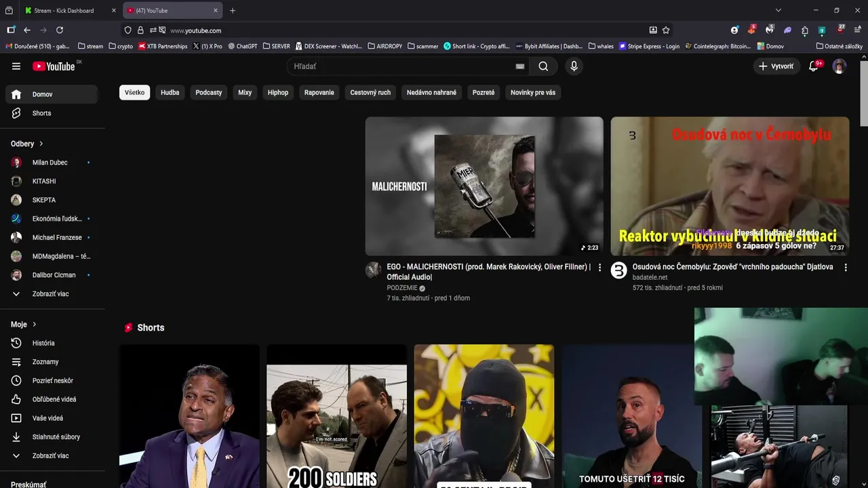The image size is (868, 488).
Task: Open the ChatGPT bookmark
Action: click(x=243, y=46)
